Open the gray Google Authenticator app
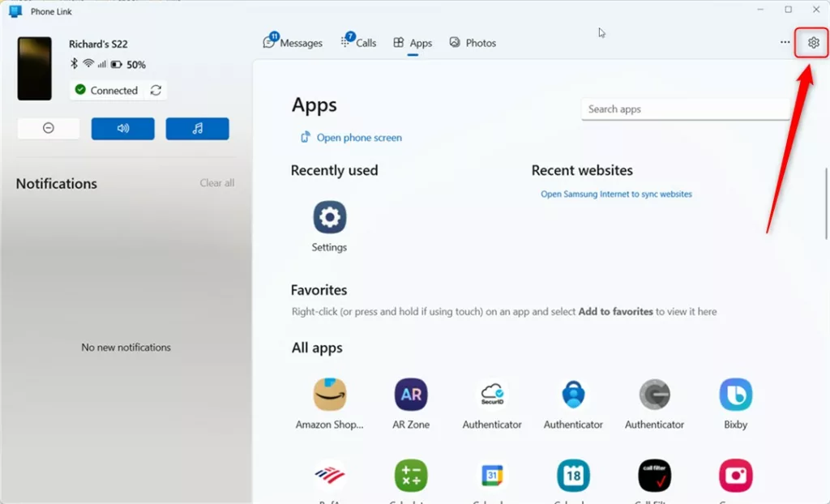Screen dimensions: 830x504 [x=655, y=404]
